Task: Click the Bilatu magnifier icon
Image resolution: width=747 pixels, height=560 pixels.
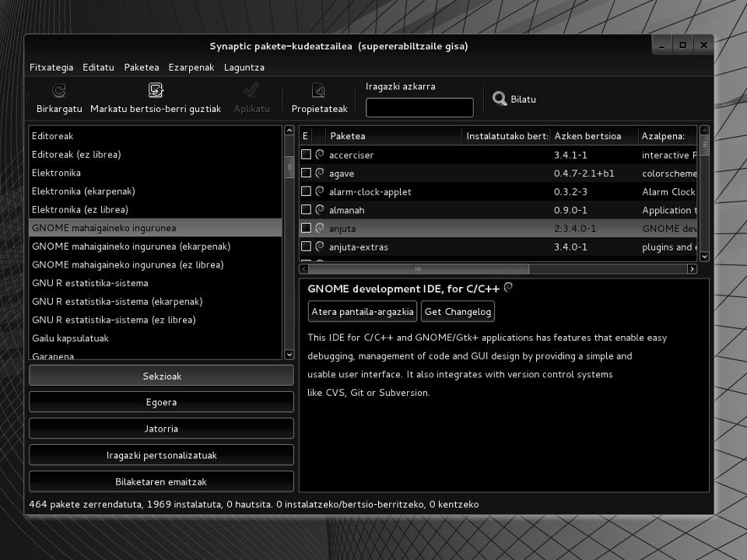Action: pos(500,99)
